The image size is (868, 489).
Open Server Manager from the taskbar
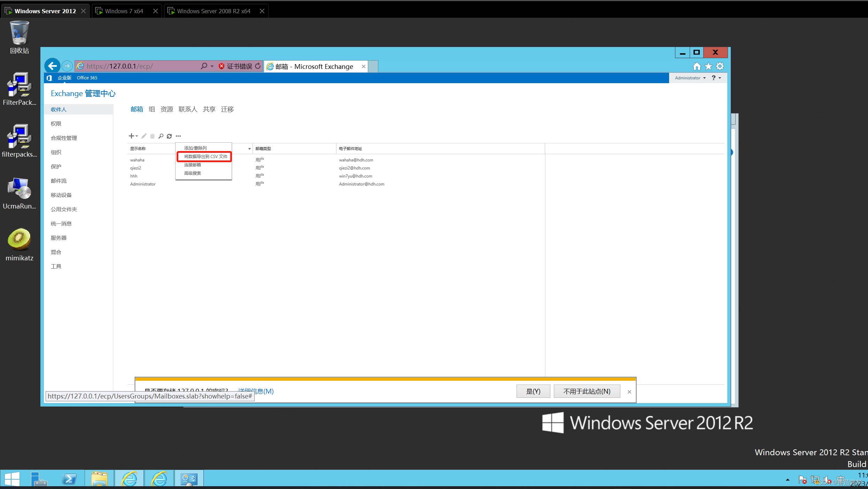pos(39,479)
